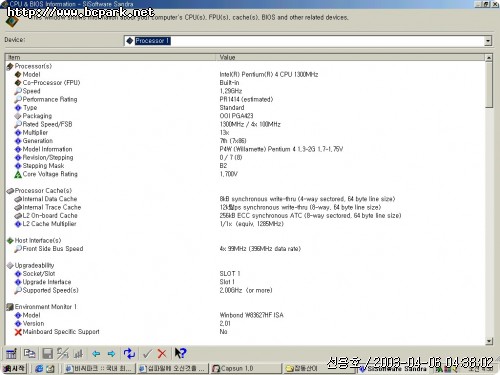Go forward with the right arrow icon
The height and width of the screenshot is (375, 500).
coord(111,353)
